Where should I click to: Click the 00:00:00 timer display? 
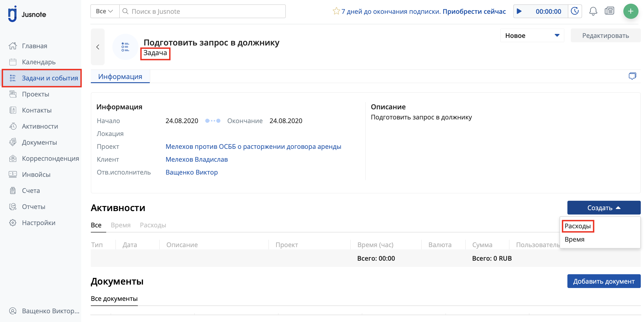[x=548, y=11]
